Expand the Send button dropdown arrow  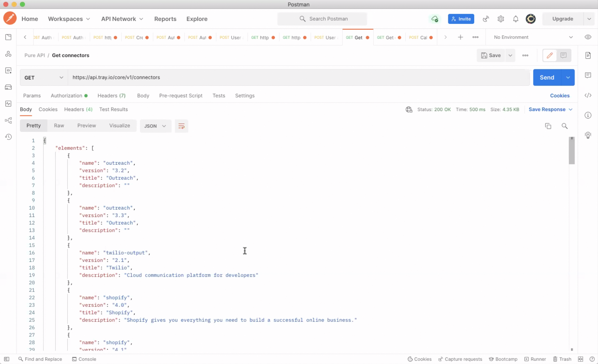point(568,77)
